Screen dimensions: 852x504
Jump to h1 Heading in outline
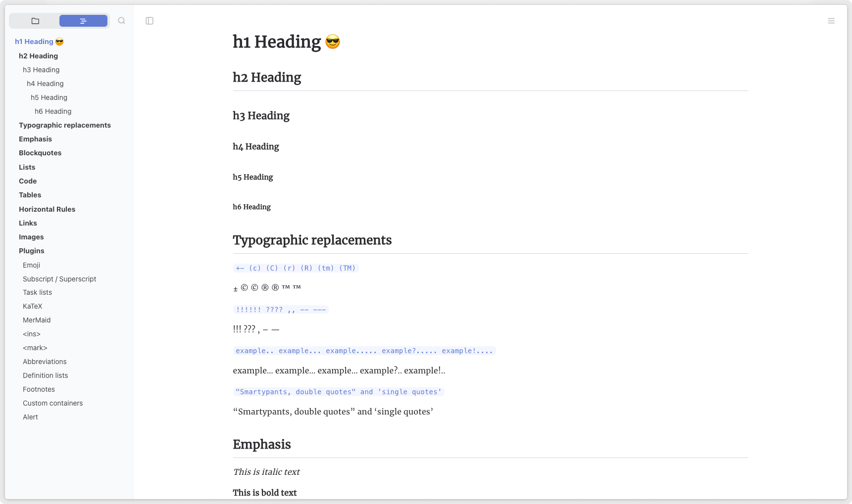34,42
